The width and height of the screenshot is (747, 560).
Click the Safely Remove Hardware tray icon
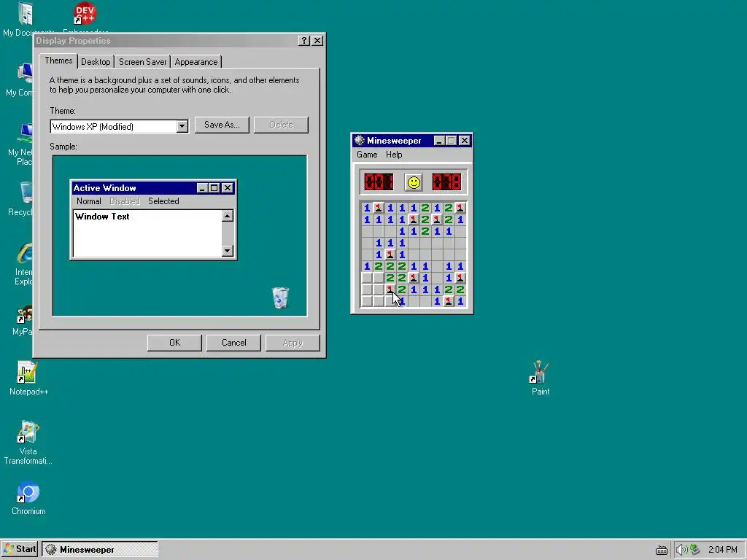(695, 550)
